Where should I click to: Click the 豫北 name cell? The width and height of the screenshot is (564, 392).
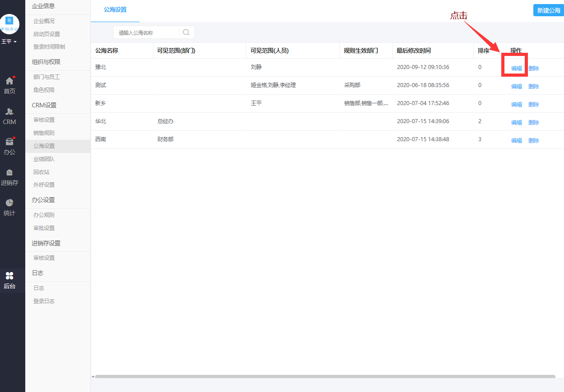pos(101,67)
